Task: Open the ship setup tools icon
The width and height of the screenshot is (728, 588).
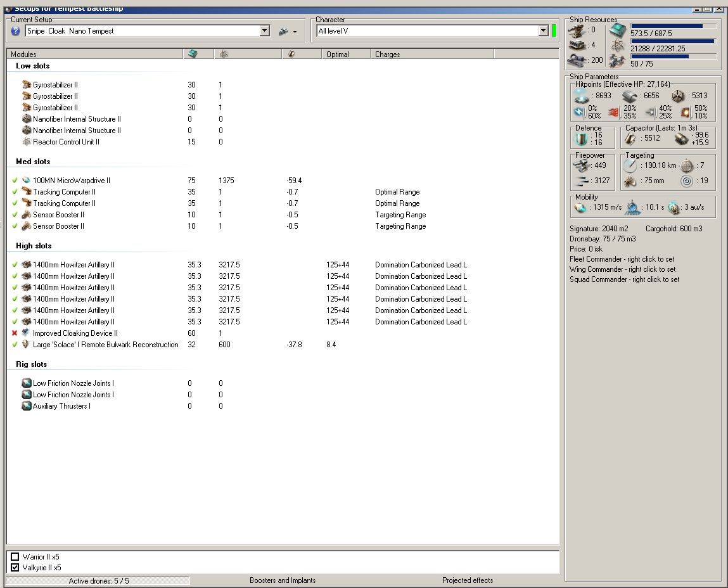Action: pyautogui.click(x=283, y=31)
